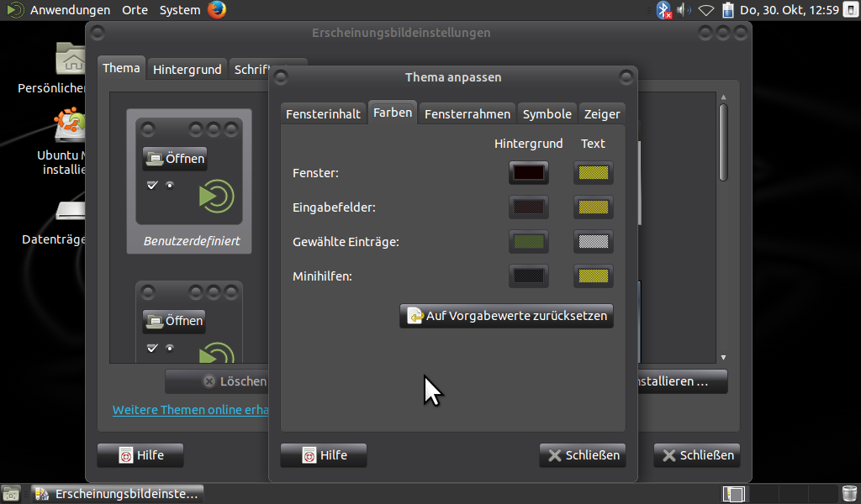The width and height of the screenshot is (861, 504).
Task: Switch to the Fensterrahmen tab
Action: [467, 114]
